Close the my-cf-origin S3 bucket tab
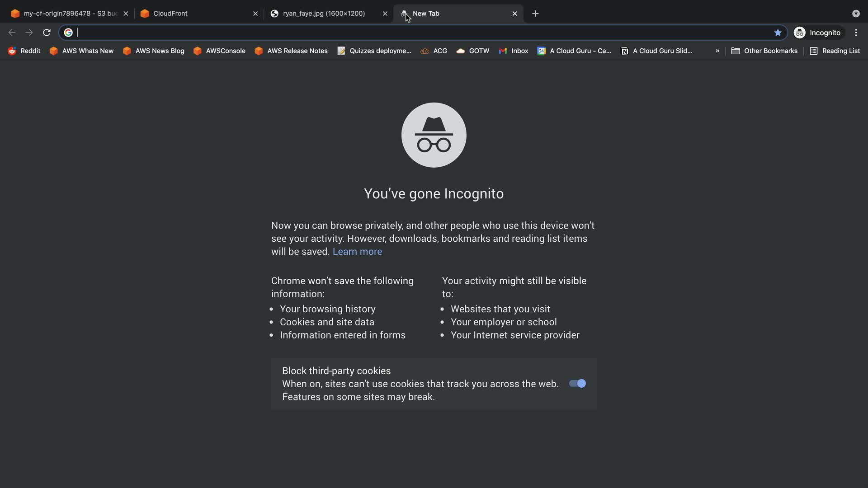This screenshot has height=488, width=868. click(x=126, y=14)
